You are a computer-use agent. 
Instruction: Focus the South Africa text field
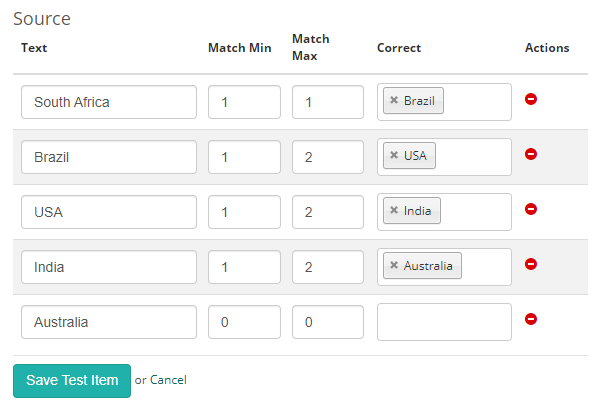coord(109,102)
